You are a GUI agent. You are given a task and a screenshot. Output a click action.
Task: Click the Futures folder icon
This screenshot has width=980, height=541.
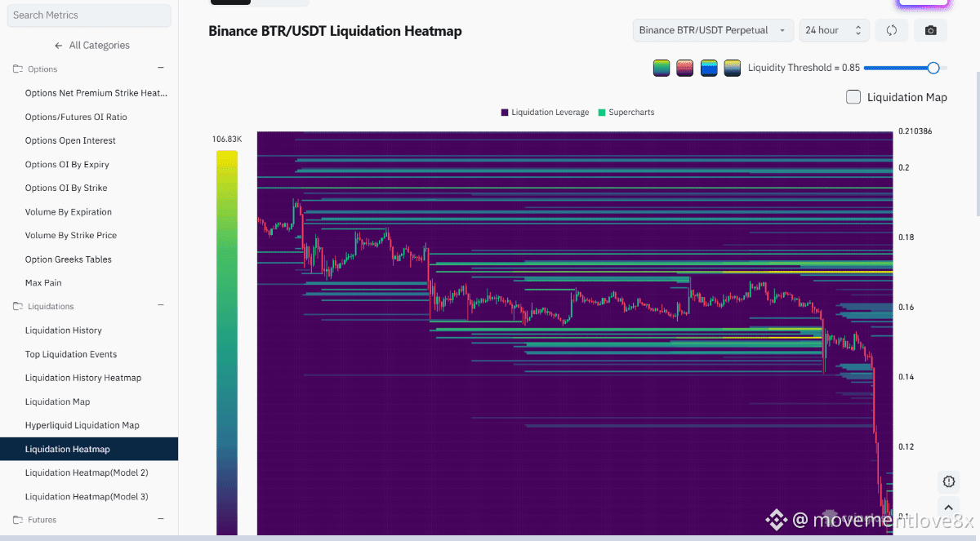coord(18,520)
